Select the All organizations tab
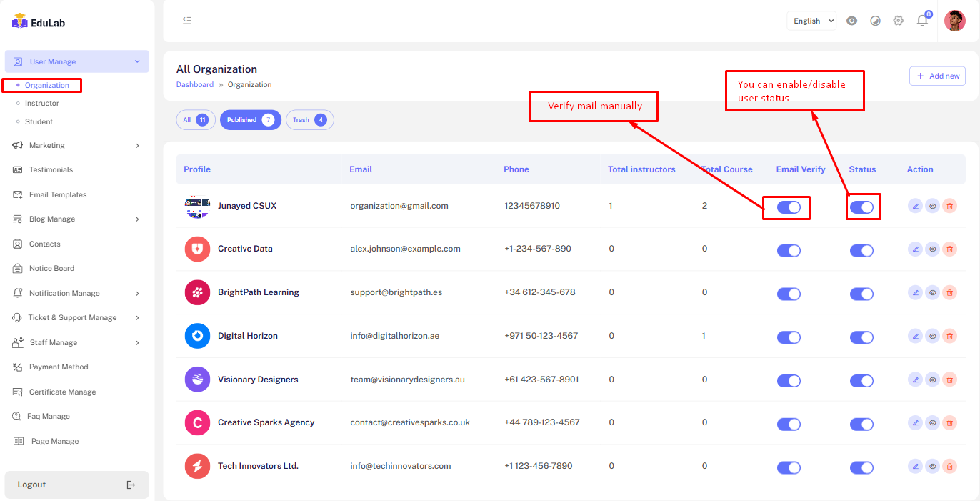This screenshot has width=980, height=501. (x=196, y=120)
